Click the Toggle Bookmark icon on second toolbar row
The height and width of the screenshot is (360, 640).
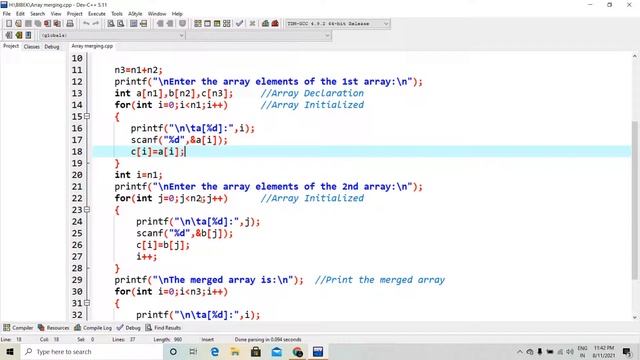point(18,36)
